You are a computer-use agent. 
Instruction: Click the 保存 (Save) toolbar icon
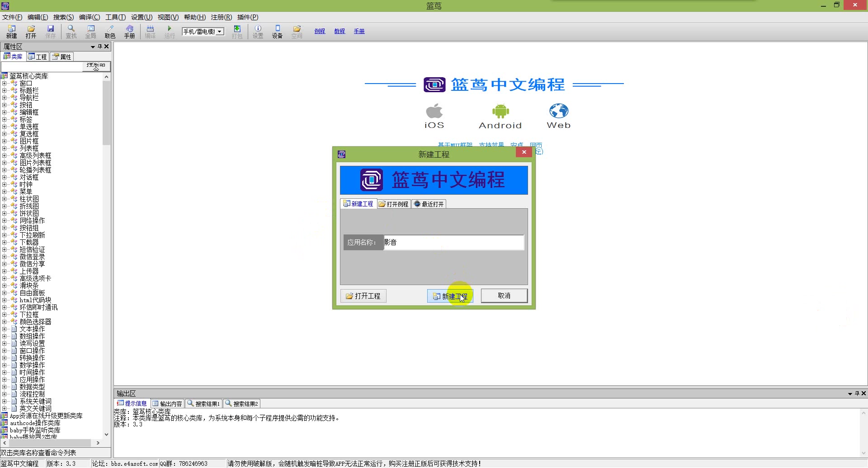click(50, 32)
